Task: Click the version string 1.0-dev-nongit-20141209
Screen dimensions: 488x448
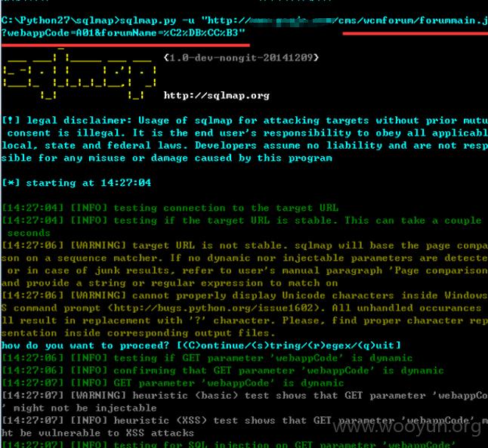Action: pos(241,57)
